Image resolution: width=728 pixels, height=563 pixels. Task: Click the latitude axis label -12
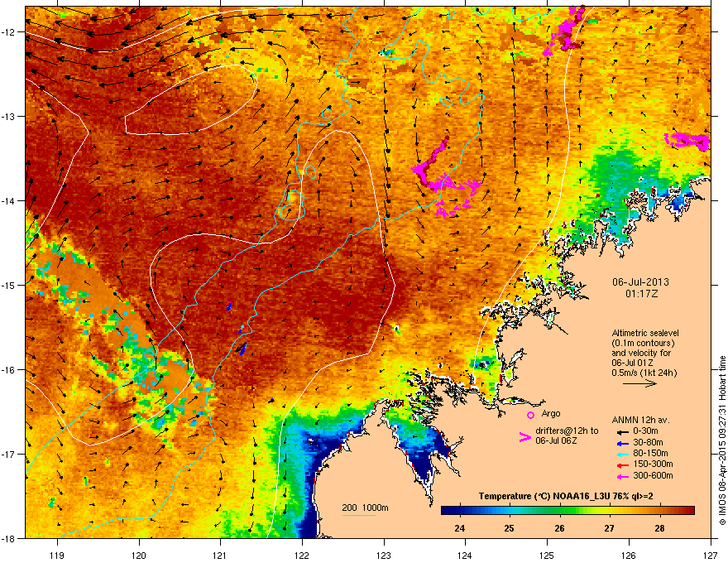[x=8, y=32]
